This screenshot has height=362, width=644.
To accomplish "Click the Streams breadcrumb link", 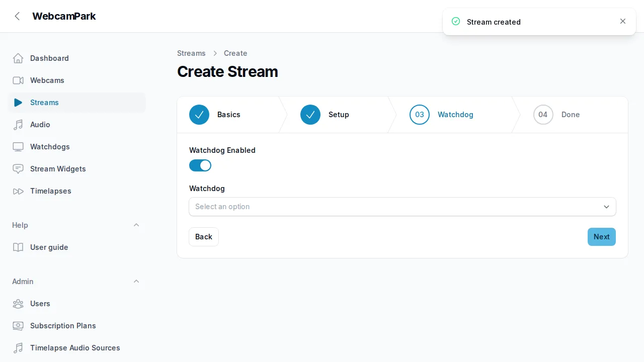I will pos(191,53).
